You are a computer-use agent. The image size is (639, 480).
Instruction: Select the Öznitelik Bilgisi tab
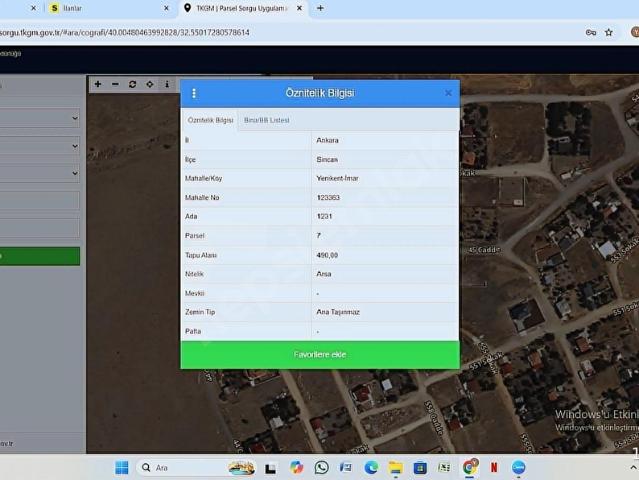point(210,120)
